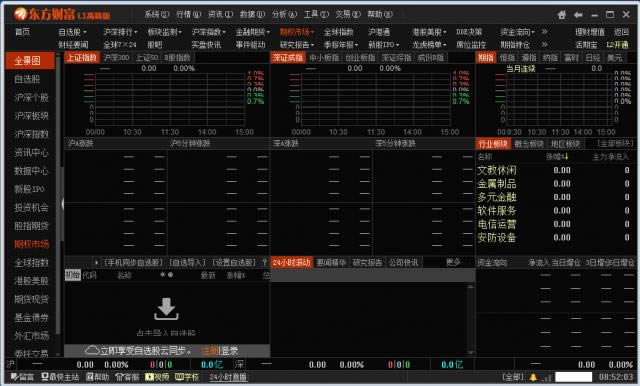The width and height of the screenshot is (640, 386).
Task: Open 留言 message icon in bottom bar
Action: tap(22, 377)
